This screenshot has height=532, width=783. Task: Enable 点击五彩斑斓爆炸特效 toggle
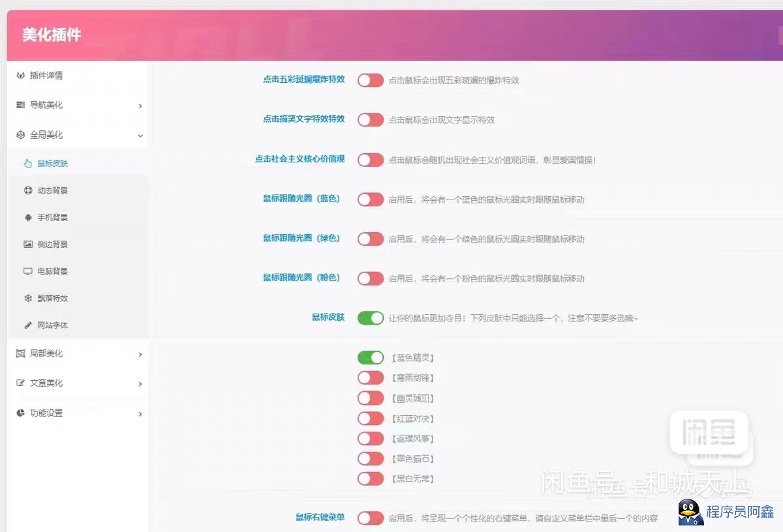[x=370, y=80]
